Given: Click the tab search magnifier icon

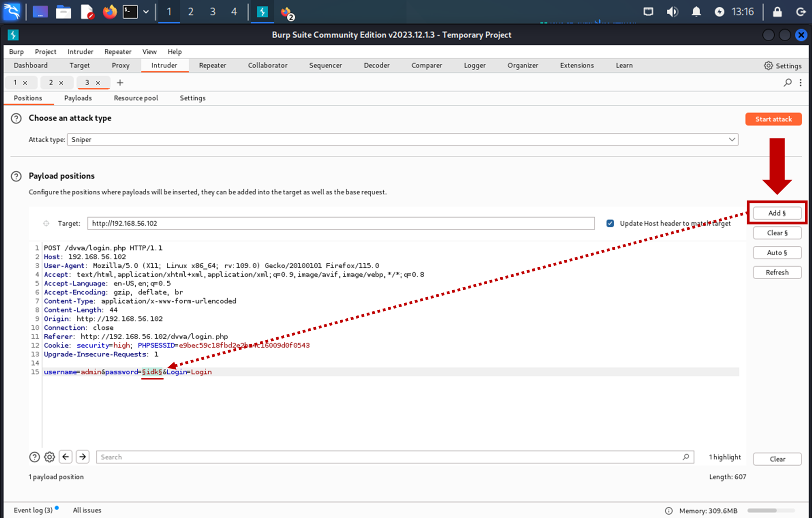Looking at the screenshot, I should coord(788,83).
